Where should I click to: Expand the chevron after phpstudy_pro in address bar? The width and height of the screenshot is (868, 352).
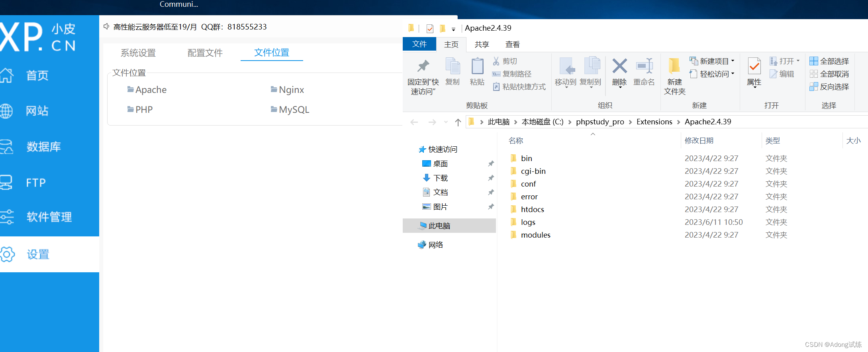[630, 122]
